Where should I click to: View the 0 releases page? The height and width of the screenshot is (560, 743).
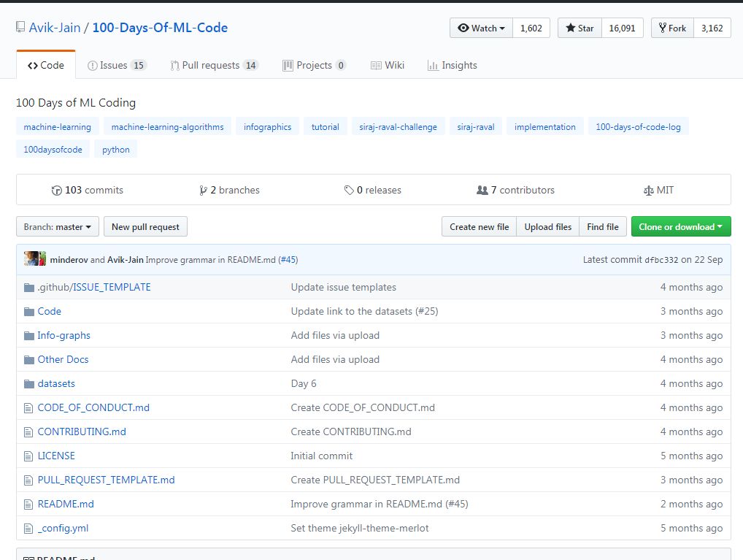coord(372,190)
